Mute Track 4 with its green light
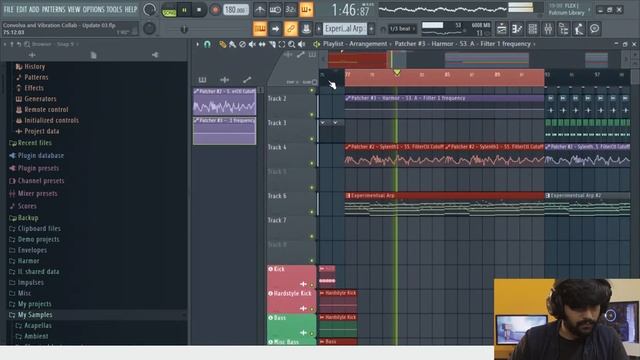This screenshot has width=640, height=360. 312,163
